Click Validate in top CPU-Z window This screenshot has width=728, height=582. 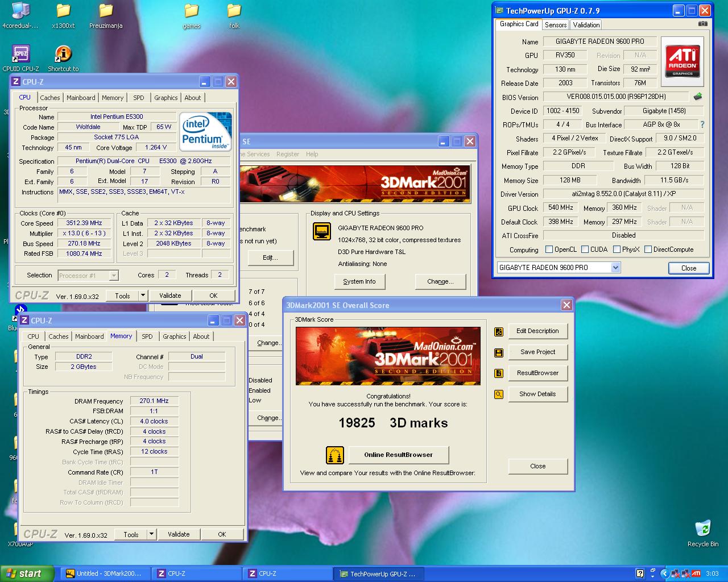tap(170, 296)
